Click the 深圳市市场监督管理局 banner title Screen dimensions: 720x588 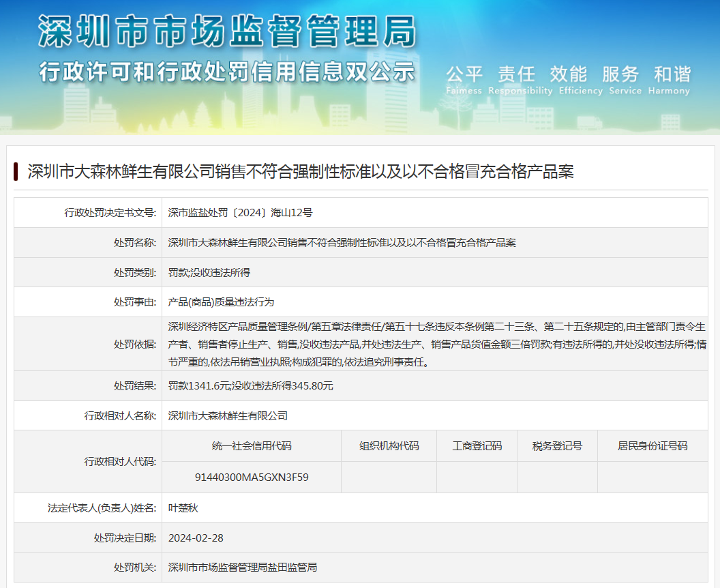pyautogui.click(x=227, y=32)
